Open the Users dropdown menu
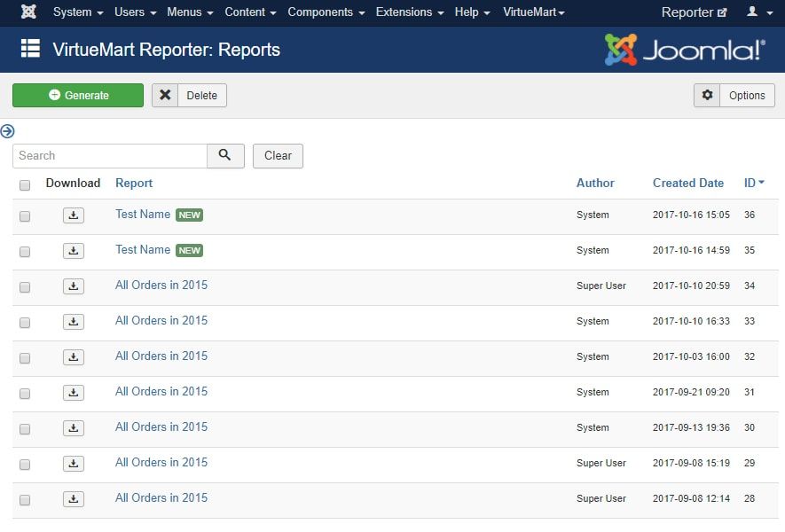This screenshot has height=532, width=785. pyautogui.click(x=135, y=12)
